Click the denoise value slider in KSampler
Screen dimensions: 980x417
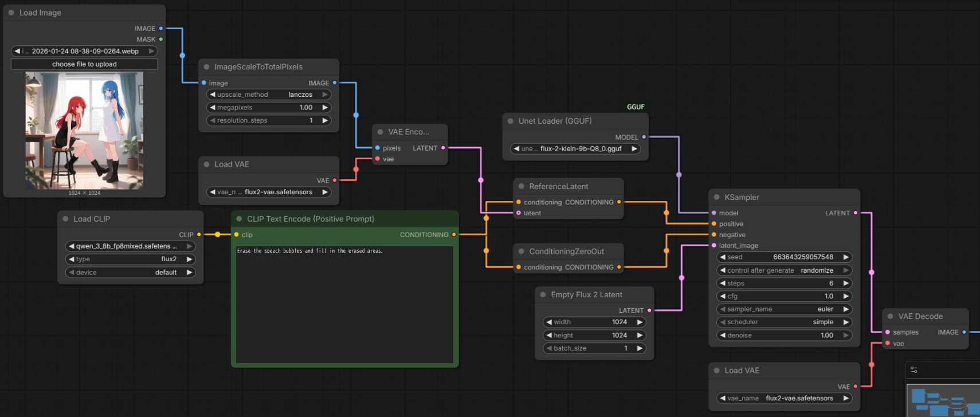(783, 335)
